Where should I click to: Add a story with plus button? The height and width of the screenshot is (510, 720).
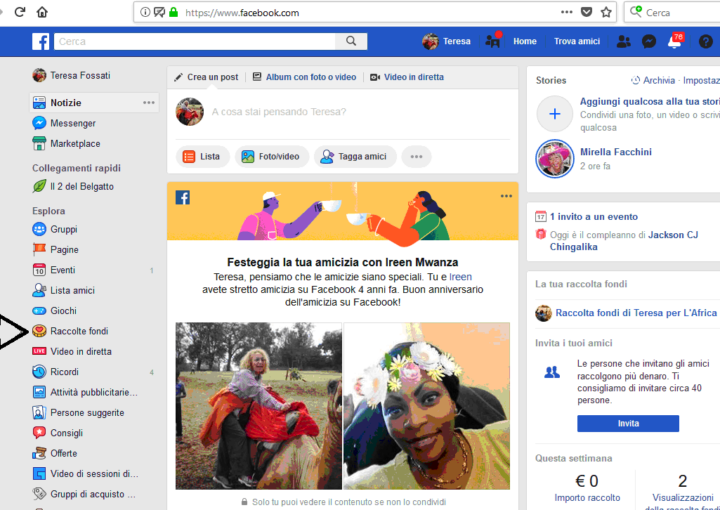[554, 115]
